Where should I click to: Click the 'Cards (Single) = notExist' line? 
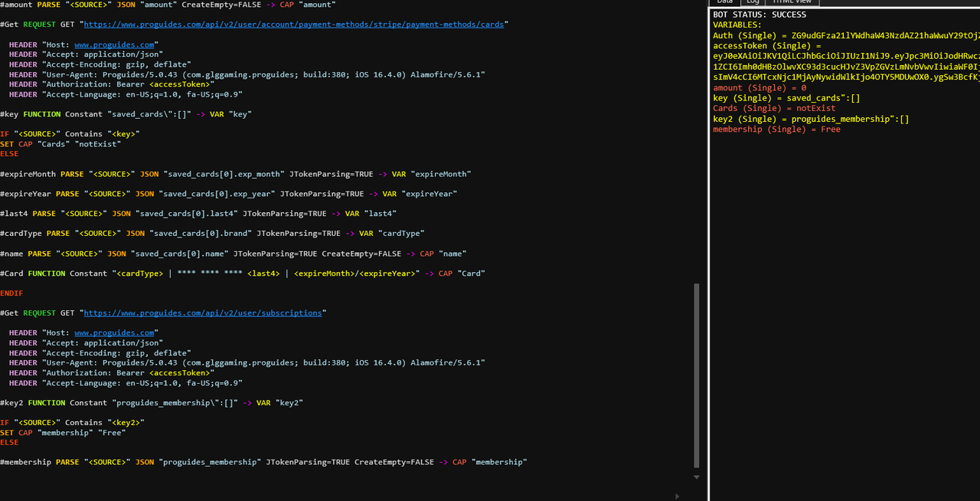click(774, 109)
